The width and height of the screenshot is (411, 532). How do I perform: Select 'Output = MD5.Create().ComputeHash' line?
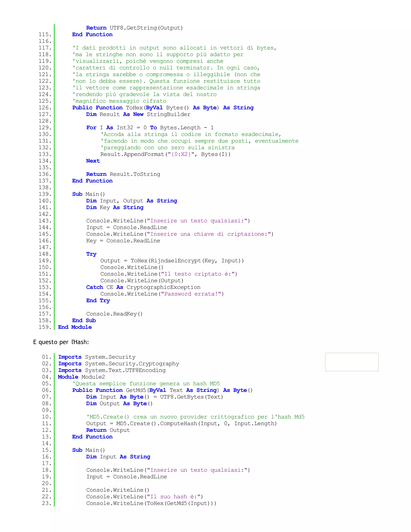click(x=182, y=423)
